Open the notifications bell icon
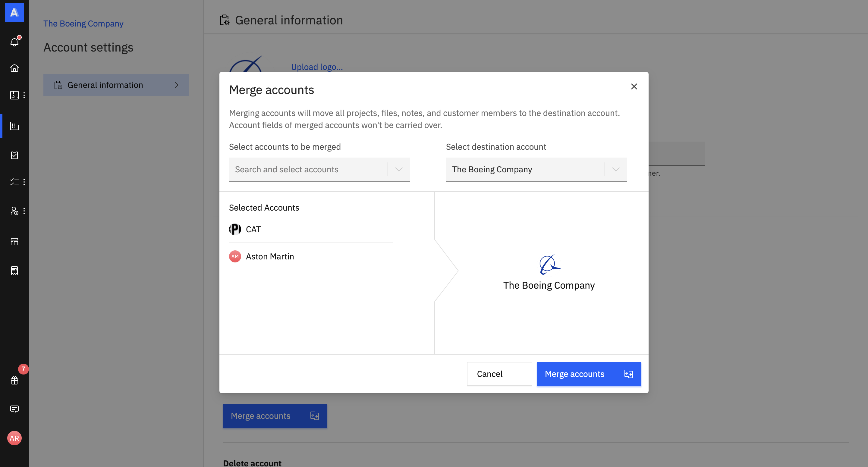Screen dimensions: 868x467 point(14,42)
